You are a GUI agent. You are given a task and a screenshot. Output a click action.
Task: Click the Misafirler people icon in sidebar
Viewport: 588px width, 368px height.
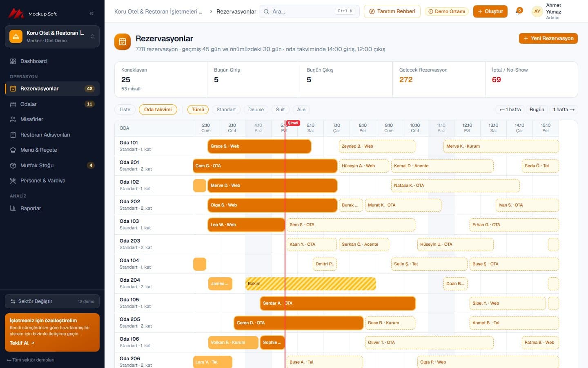click(x=13, y=119)
